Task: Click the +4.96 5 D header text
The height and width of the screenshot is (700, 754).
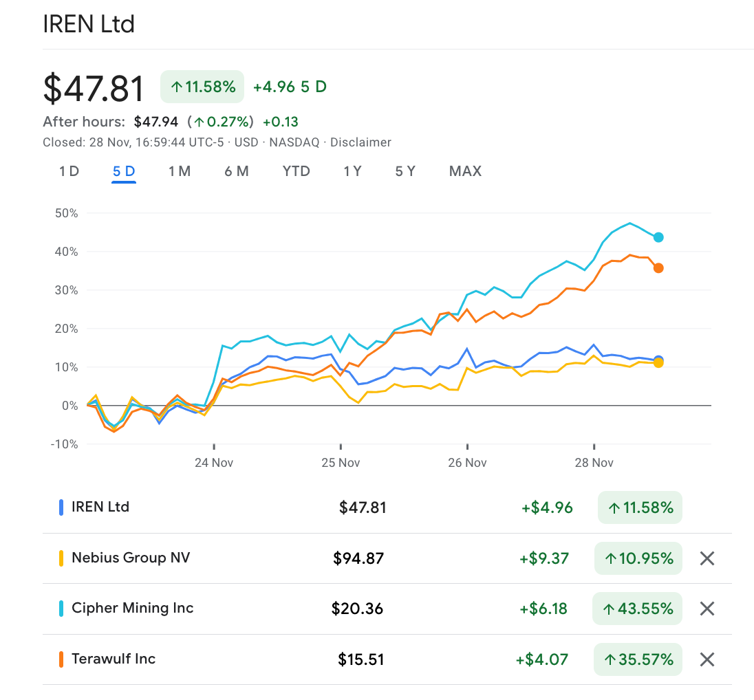Action: (290, 87)
